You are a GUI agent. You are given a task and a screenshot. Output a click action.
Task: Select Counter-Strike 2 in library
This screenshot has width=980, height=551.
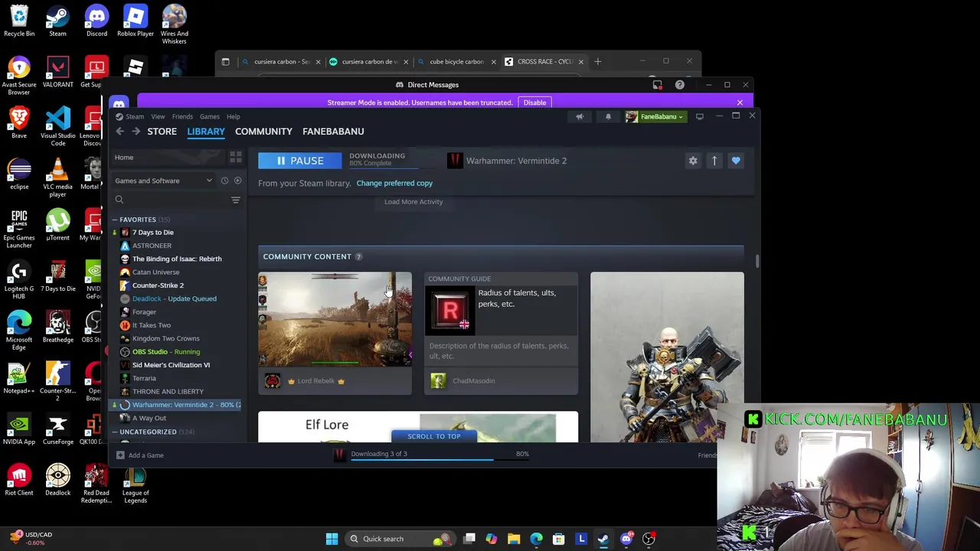[x=158, y=285]
